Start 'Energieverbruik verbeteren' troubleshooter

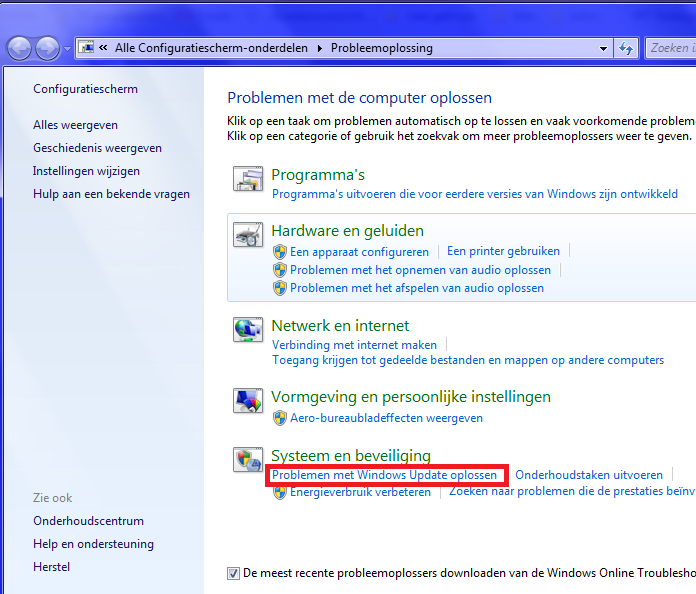[360, 492]
